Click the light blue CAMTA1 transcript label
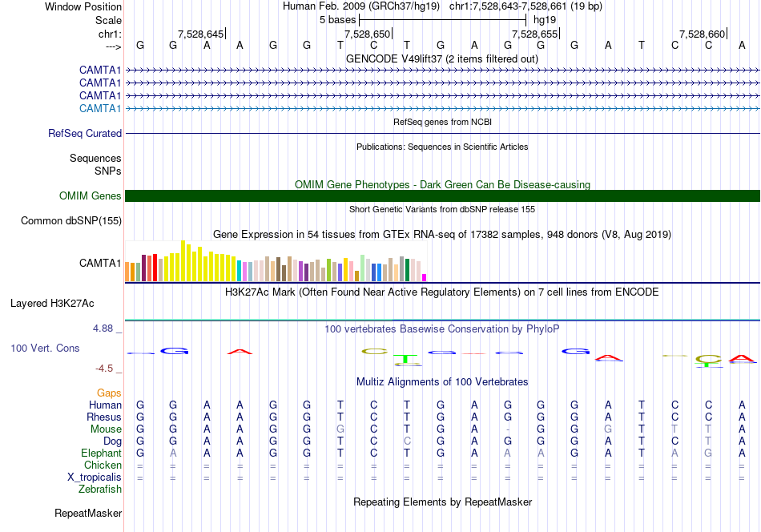 click(x=100, y=108)
